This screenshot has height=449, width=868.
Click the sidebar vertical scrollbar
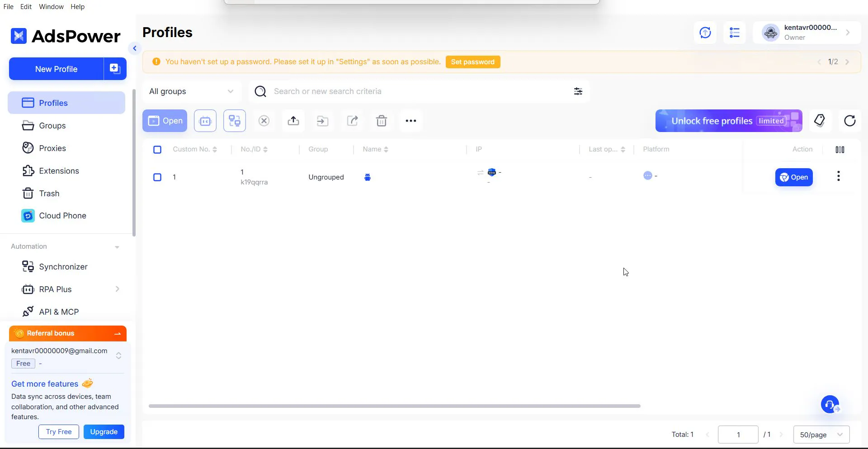tap(134, 163)
